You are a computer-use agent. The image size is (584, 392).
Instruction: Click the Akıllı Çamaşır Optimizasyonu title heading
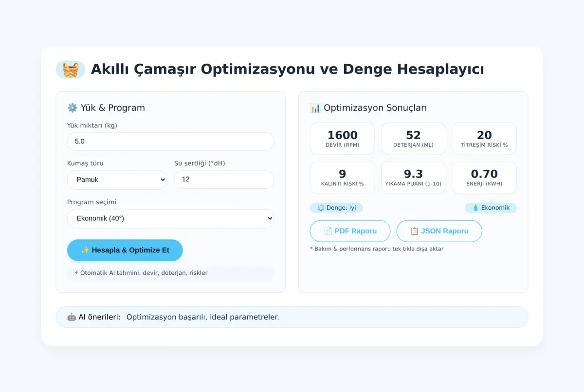point(287,69)
